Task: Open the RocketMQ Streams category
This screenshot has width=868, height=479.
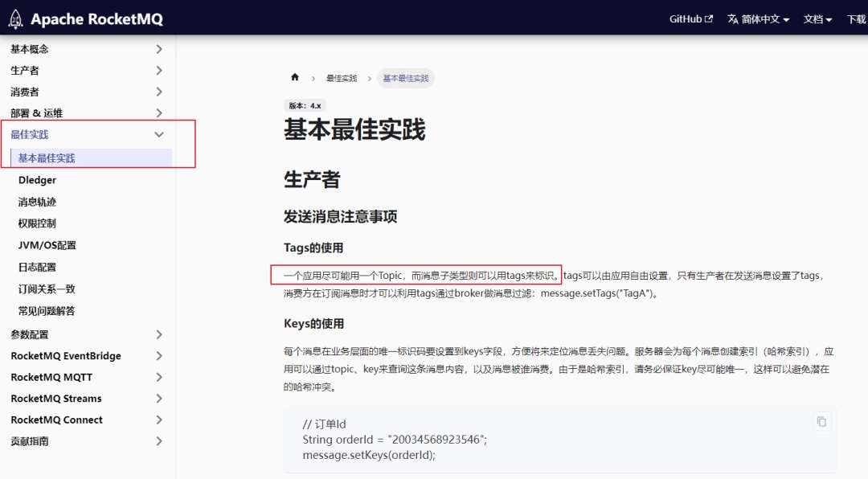Action: [x=56, y=398]
